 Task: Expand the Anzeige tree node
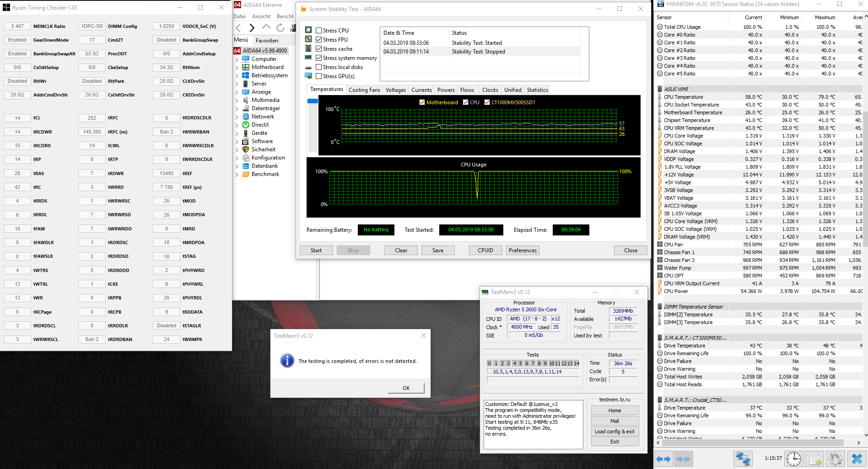pos(237,92)
